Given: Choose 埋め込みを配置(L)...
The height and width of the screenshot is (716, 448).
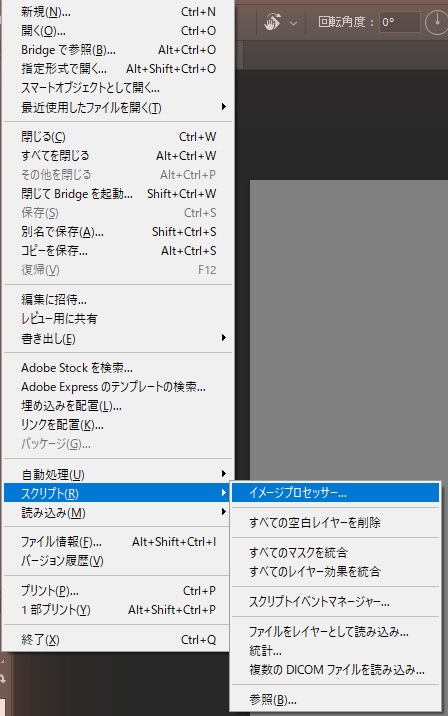Looking at the screenshot, I should coord(118,406).
